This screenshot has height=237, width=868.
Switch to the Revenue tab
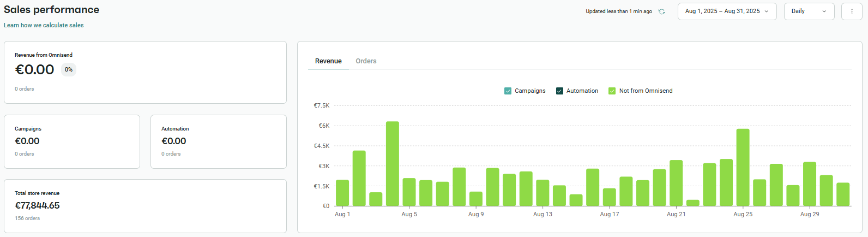coord(328,61)
